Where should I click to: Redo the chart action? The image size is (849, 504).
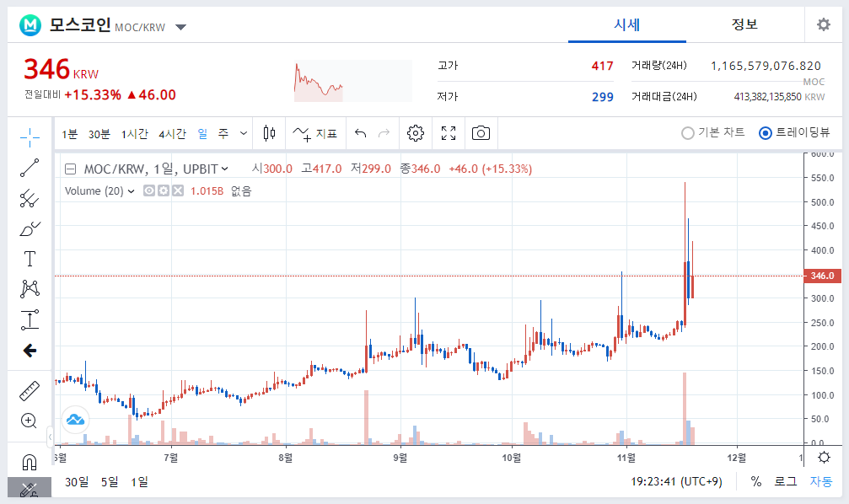tap(384, 133)
